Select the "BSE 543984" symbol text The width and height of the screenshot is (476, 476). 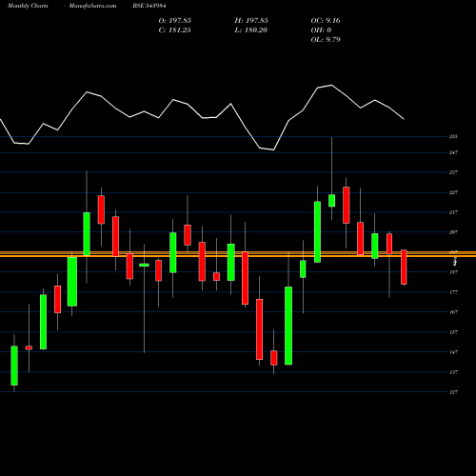[149, 6]
